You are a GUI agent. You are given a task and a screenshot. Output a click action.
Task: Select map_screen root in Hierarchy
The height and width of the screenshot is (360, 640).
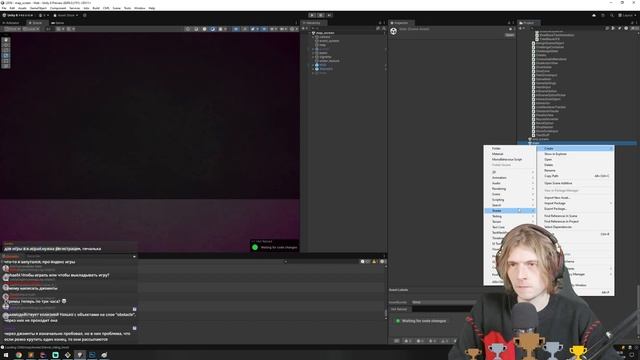(325, 33)
